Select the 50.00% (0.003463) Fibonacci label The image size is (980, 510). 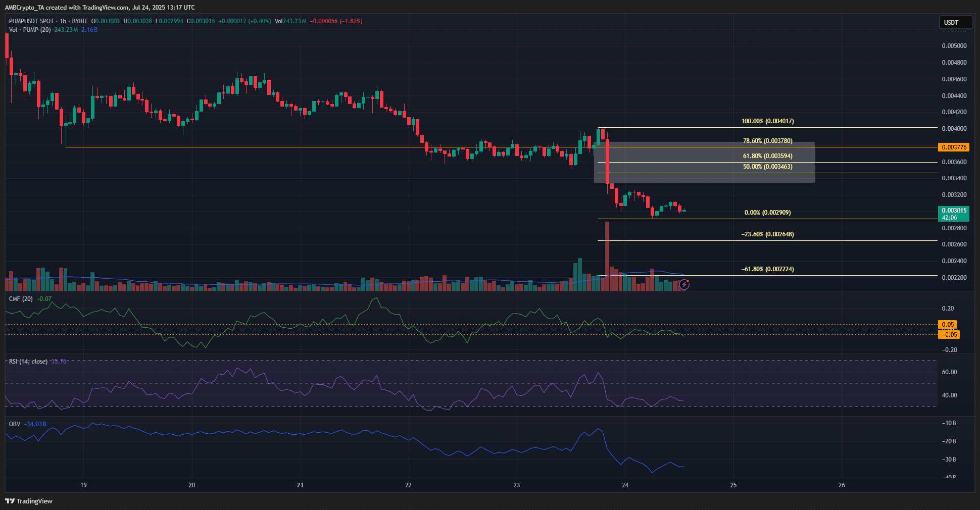click(x=767, y=167)
